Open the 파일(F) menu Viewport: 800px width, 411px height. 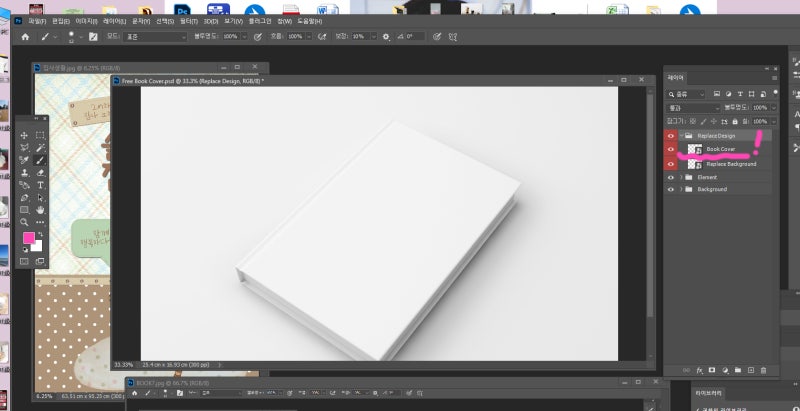tap(37, 20)
